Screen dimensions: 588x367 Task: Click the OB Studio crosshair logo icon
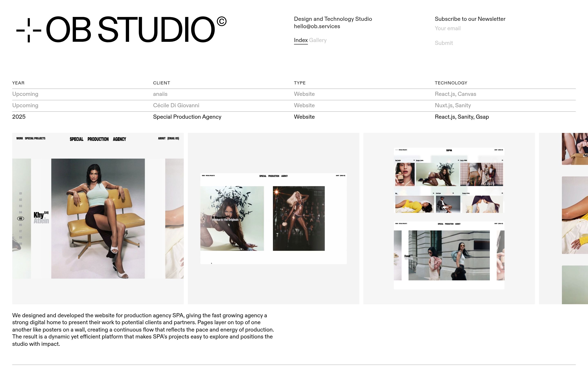pos(29,30)
